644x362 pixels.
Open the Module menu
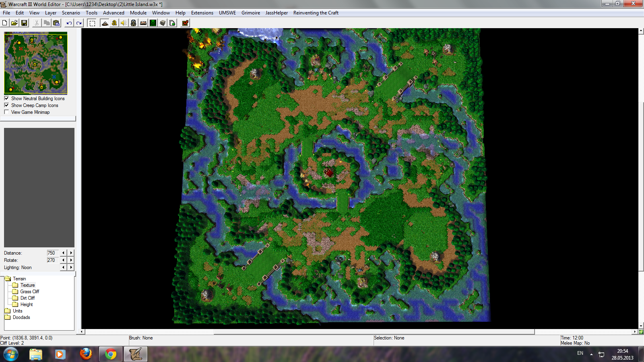click(x=138, y=13)
